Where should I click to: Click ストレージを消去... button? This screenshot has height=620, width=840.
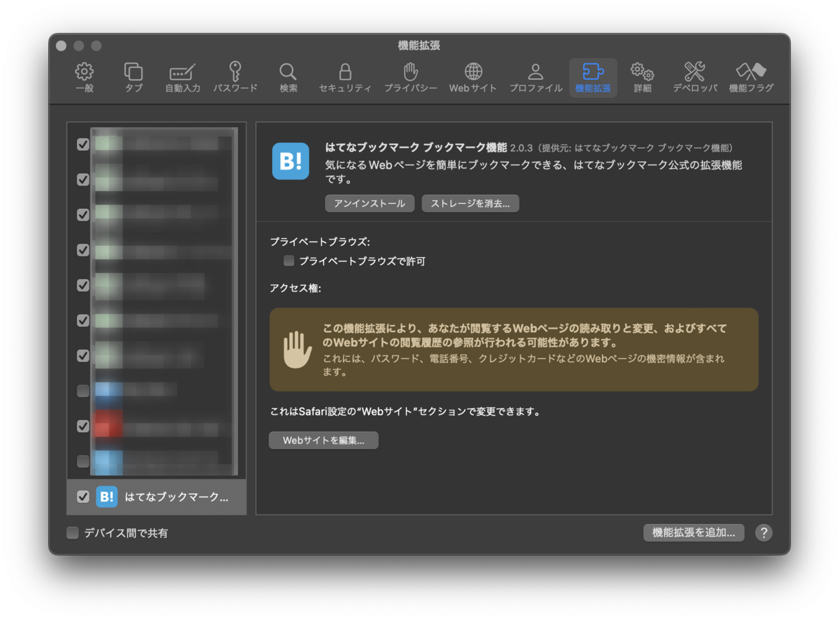coord(470,203)
